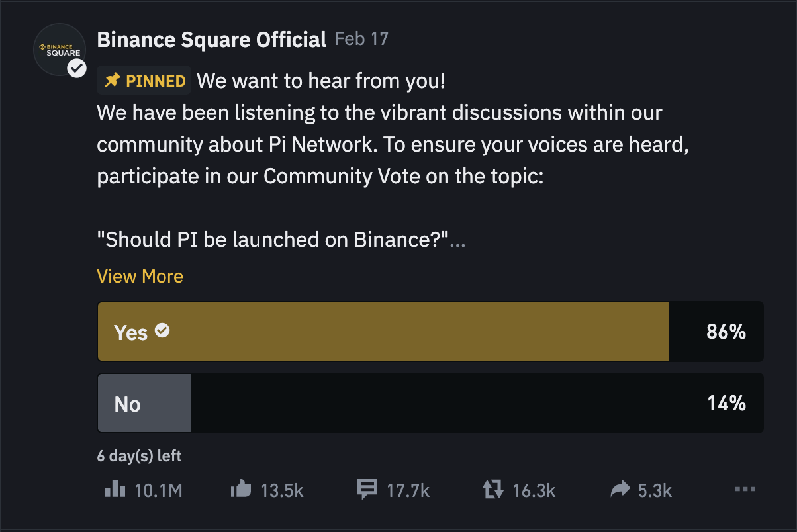
Task: Open comments via speech bubble icon
Action: (x=367, y=490)
